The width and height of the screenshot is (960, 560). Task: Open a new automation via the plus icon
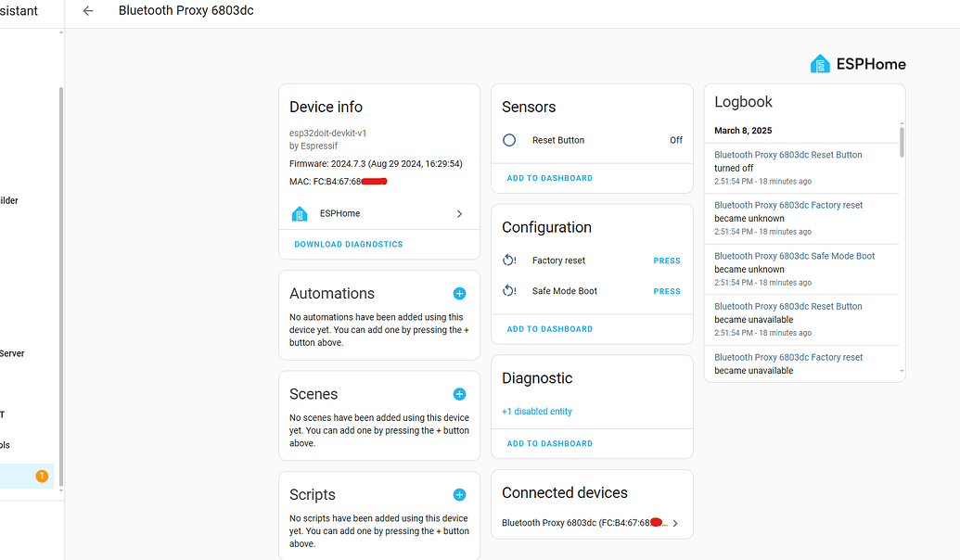coord(459,293)
